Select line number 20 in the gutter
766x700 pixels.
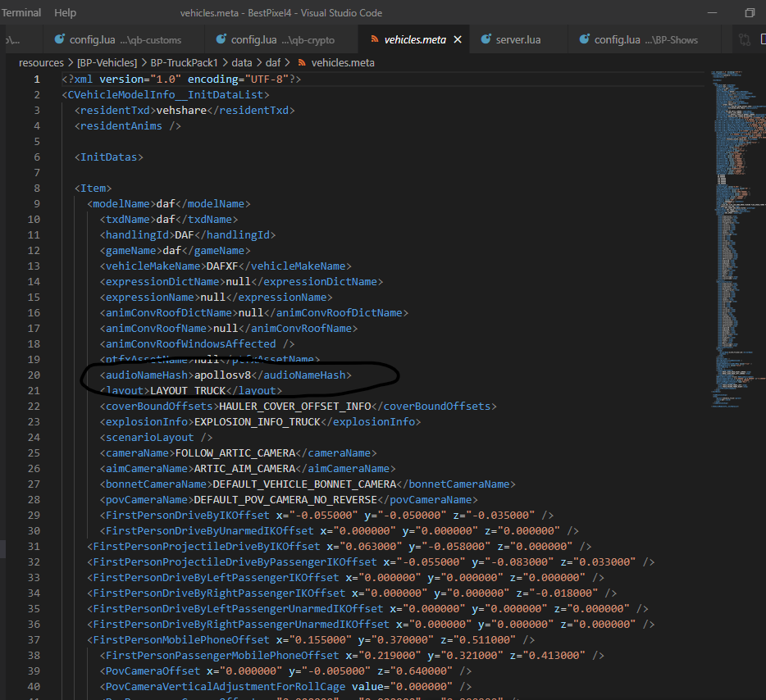pos(34,375)
